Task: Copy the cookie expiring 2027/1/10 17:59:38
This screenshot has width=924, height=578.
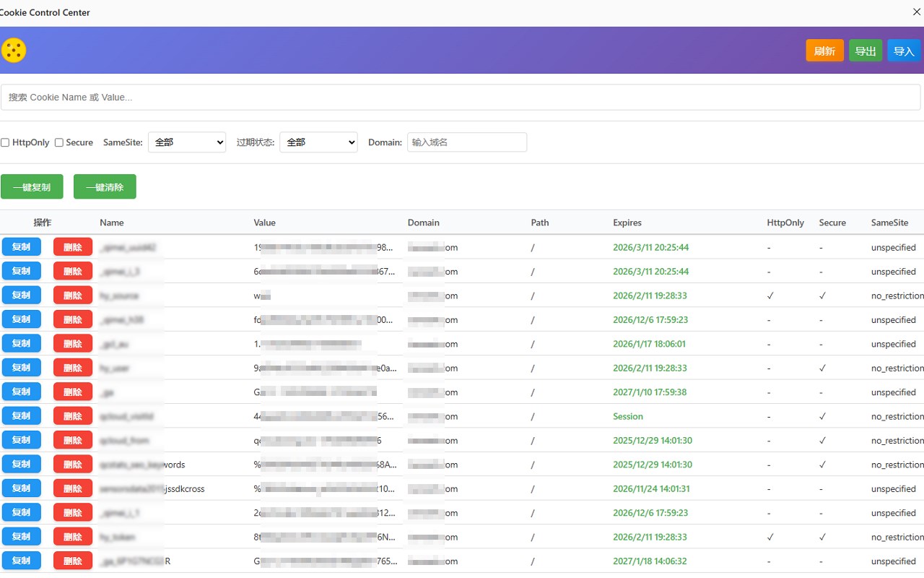Action: (21, 392)
